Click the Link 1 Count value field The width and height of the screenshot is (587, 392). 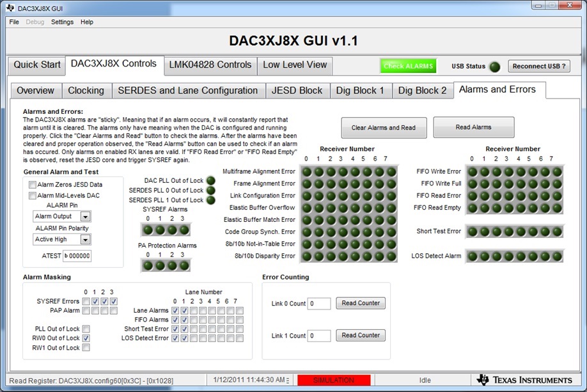click(x=320, y=336)
